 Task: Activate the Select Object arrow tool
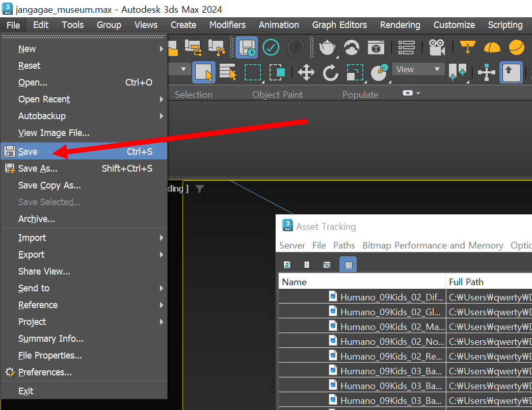(203, 72)
